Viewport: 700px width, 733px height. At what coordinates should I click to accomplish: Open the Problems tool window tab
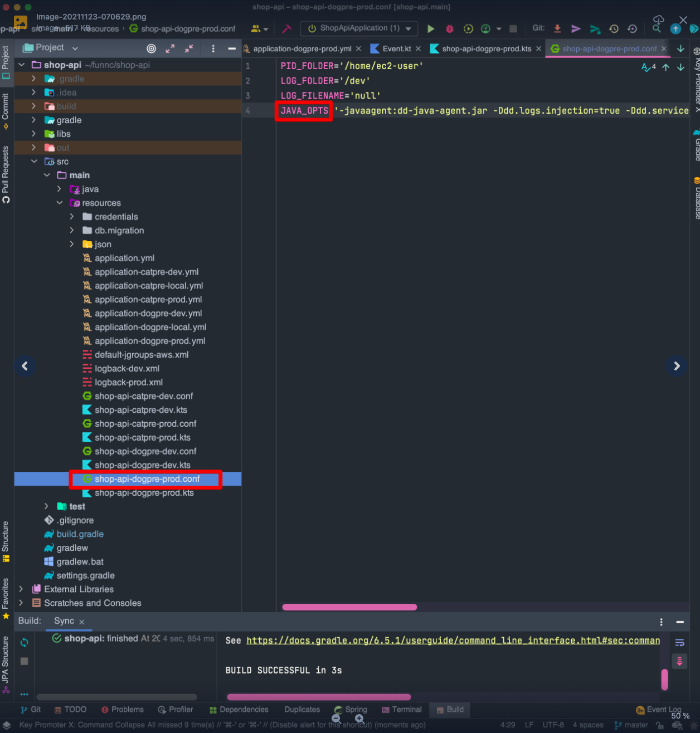click(x=122, y=710)
